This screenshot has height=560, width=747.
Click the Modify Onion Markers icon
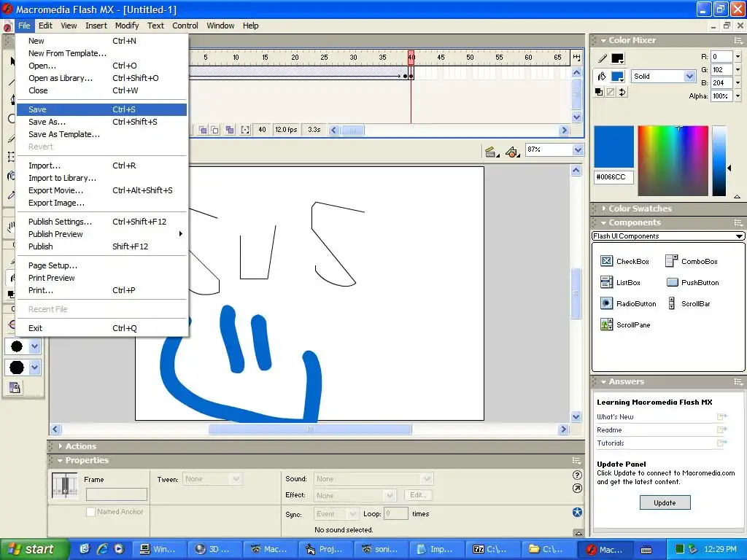(x=245, y=130)
